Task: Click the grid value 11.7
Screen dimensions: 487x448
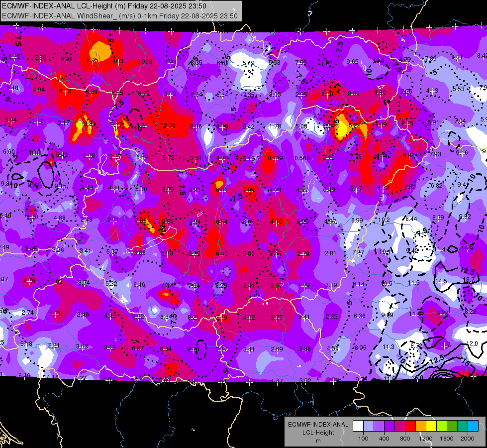Action: [x=444, y=345]
